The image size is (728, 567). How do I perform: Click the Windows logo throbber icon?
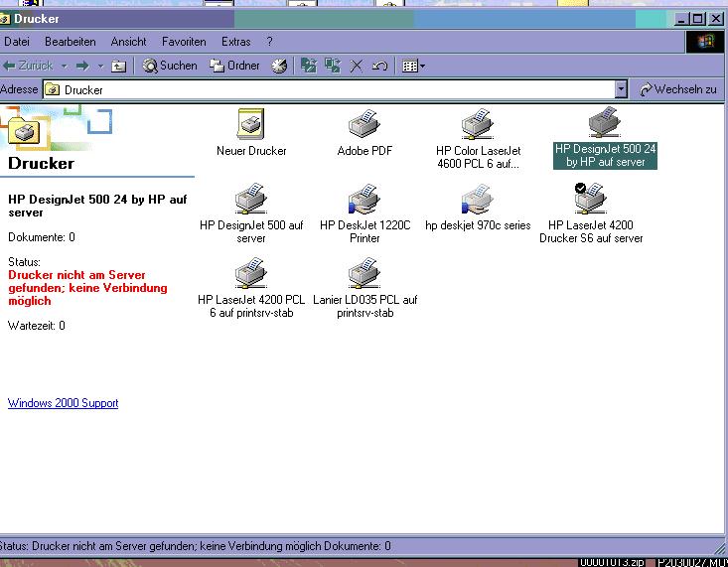point(705,42)
